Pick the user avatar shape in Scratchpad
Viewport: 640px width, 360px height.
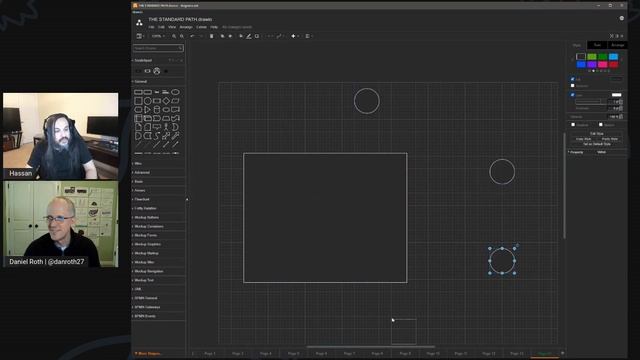[x=157, y=71]
